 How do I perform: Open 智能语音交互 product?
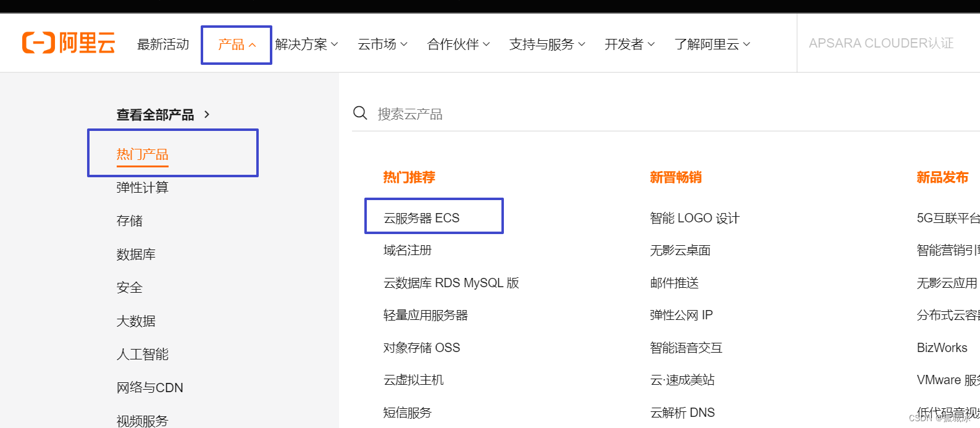coord(686,348)
